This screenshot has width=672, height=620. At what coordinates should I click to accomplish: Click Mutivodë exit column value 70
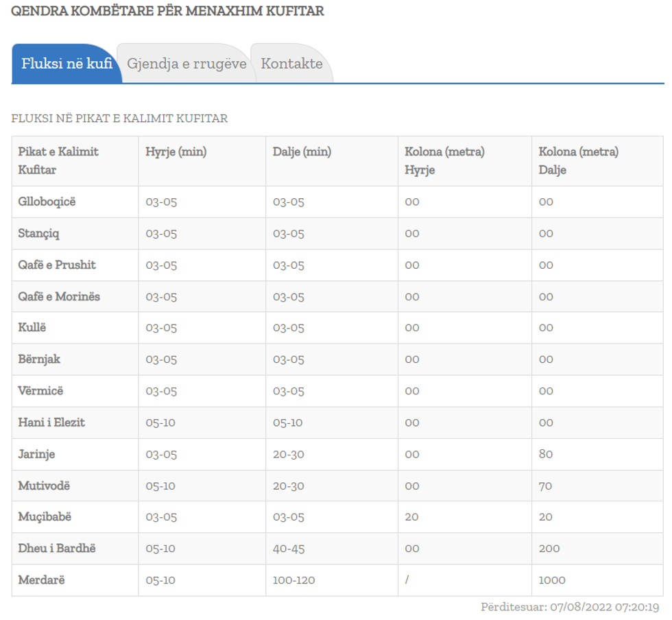click(546, 486)
